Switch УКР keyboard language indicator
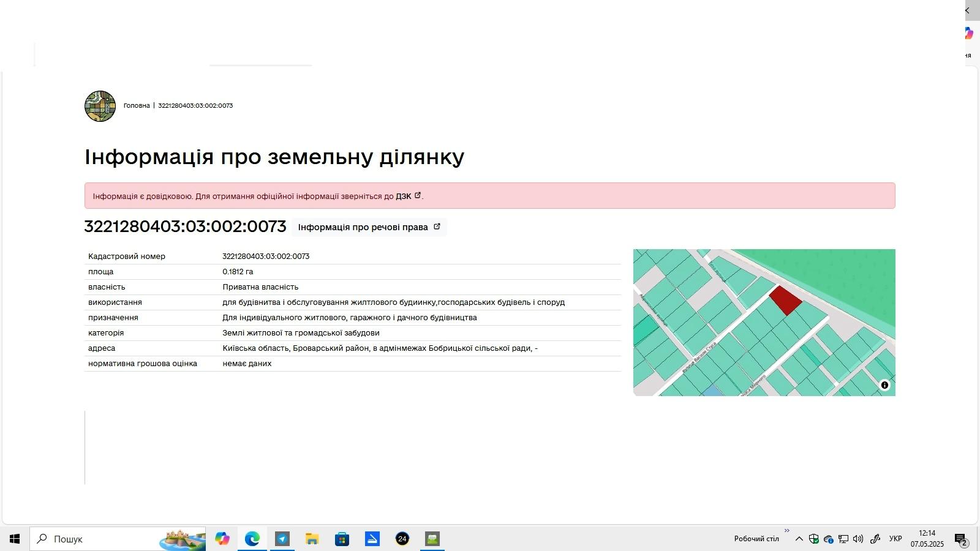 [x=895, y=539]
